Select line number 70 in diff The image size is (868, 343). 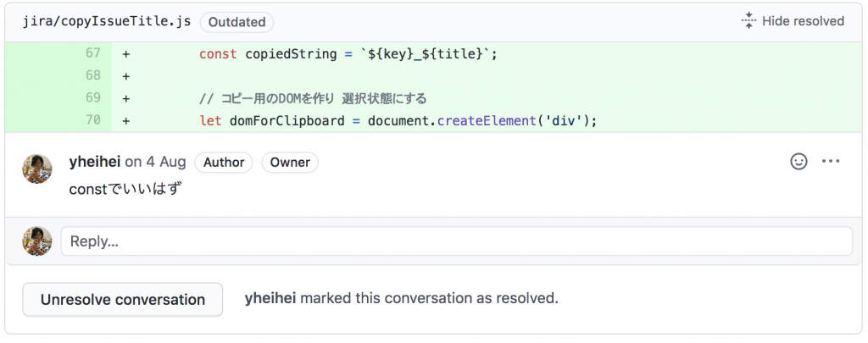(x=93, y=119)
